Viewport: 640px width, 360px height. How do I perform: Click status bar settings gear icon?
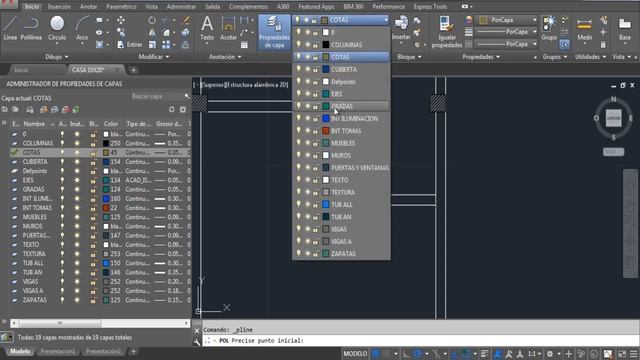pyautogui.click(x=550, y=354)
